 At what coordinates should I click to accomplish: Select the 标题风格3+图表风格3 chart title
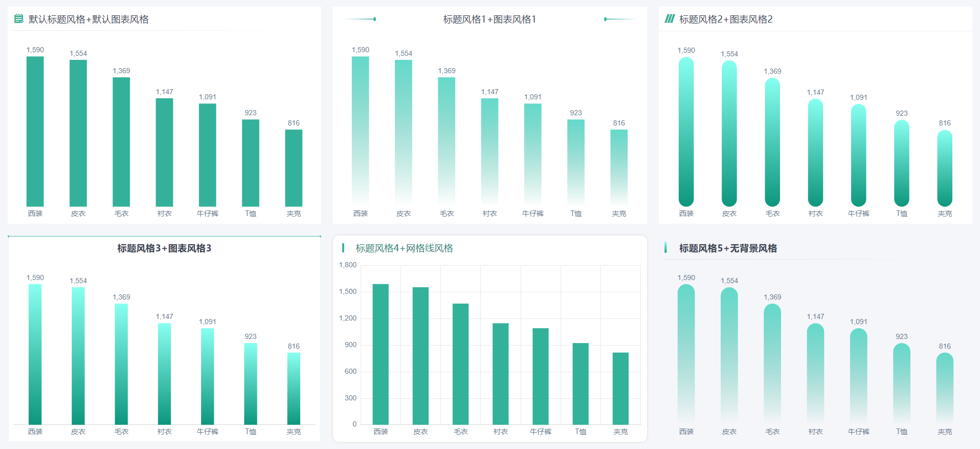click(x=164, y=248)
